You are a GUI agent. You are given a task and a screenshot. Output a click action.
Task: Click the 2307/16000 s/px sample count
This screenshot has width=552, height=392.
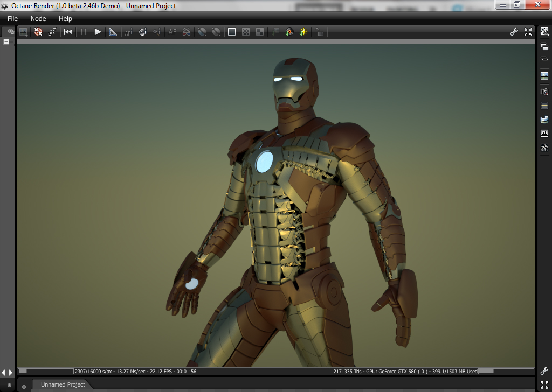93,371
